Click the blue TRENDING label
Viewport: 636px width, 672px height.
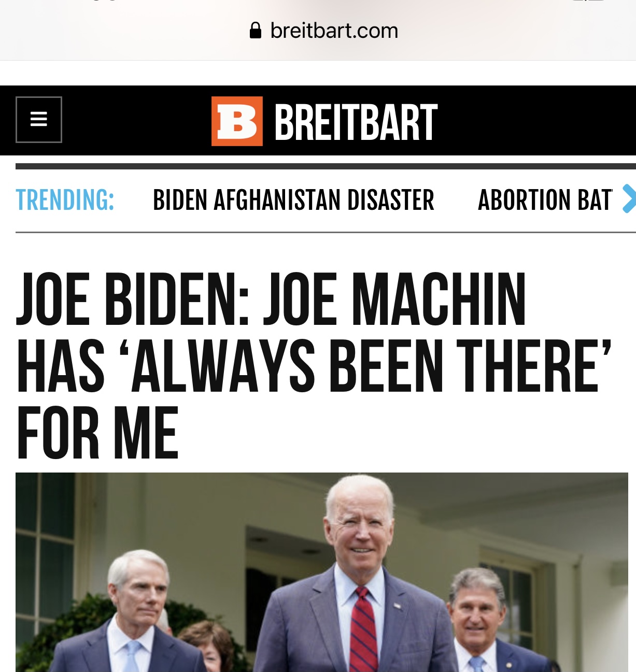(x=65, y=200)
